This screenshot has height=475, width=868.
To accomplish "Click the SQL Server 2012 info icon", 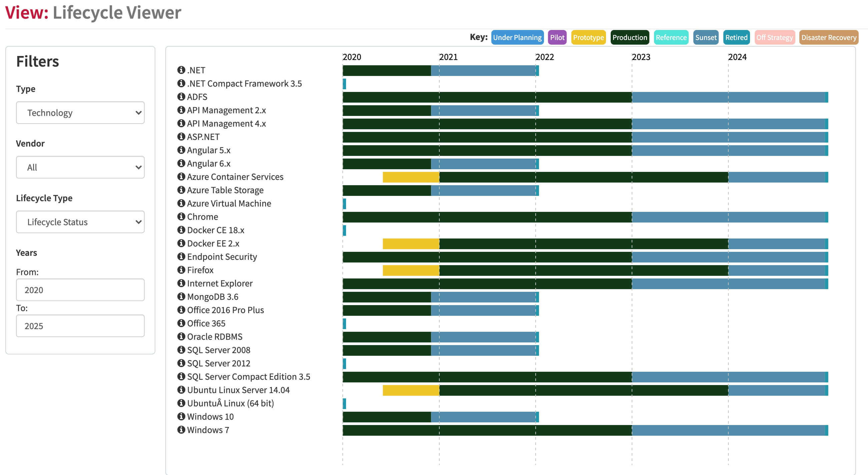I will tap(181, 363).
